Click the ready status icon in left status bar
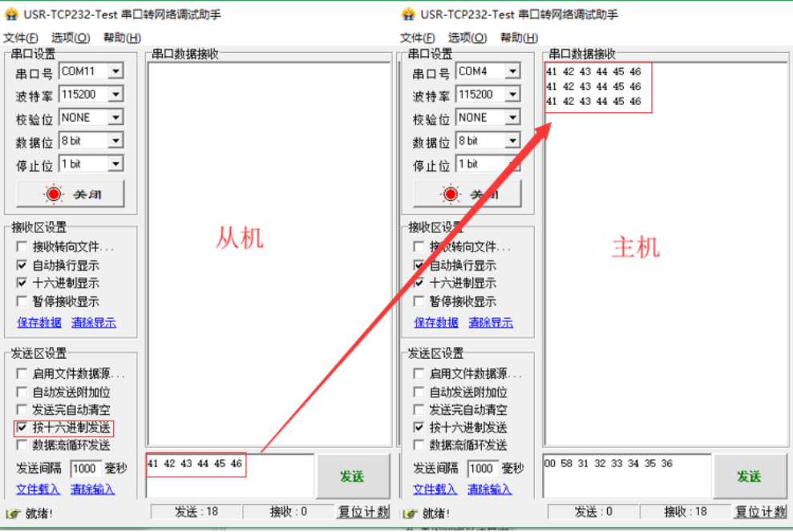This screenshot has height=532, width=793. point(11,514)
